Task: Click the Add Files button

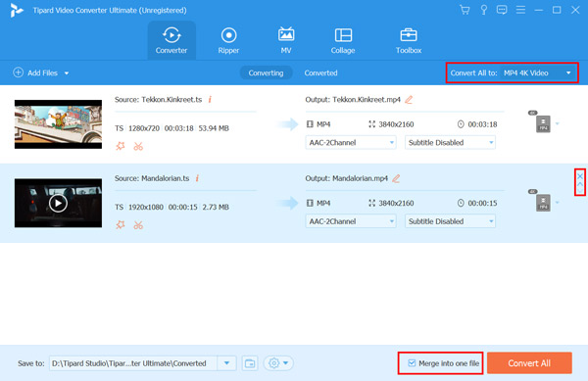Action: [x=35, y=72]
